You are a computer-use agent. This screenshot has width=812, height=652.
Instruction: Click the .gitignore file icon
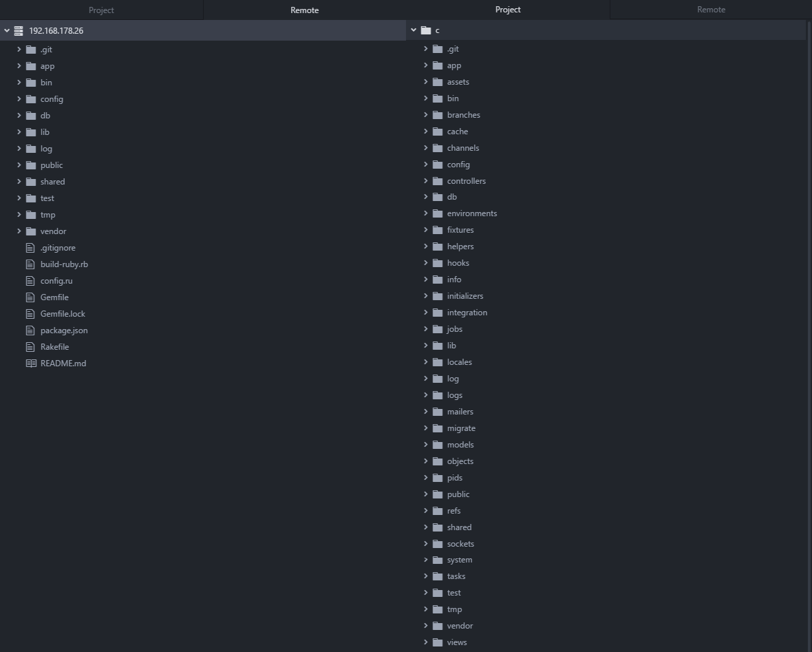[x=31, y=247]
